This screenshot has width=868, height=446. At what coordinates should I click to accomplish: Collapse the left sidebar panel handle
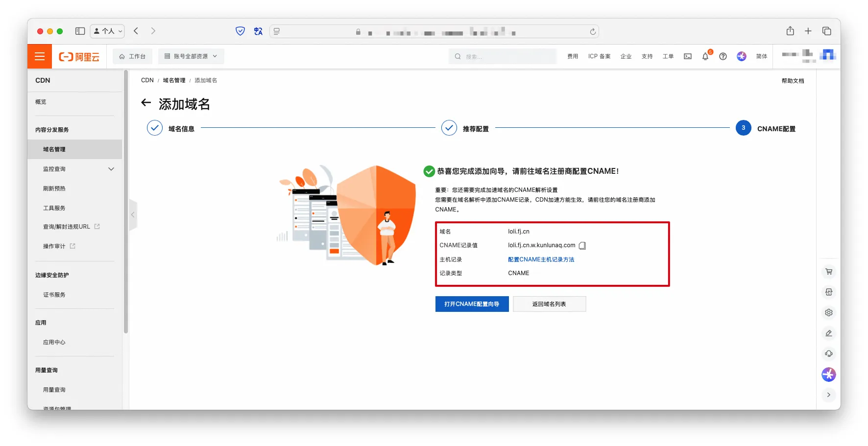tap(133, 215)
